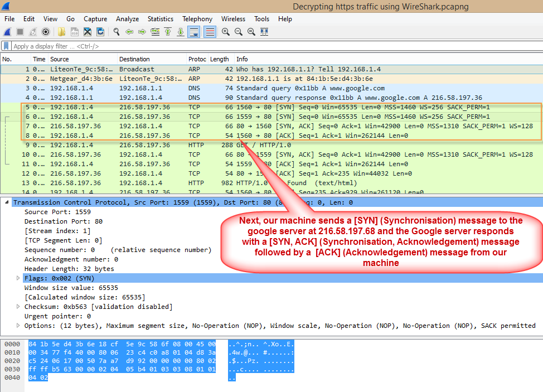Open the View menu
Image resolution: width=543 pixels, height=392 pixels.
[50, 19]
